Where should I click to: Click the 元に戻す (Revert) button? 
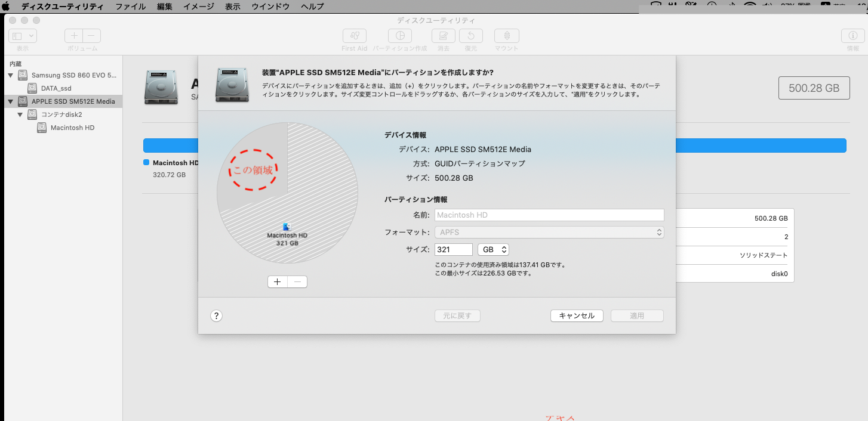[457, 316]
